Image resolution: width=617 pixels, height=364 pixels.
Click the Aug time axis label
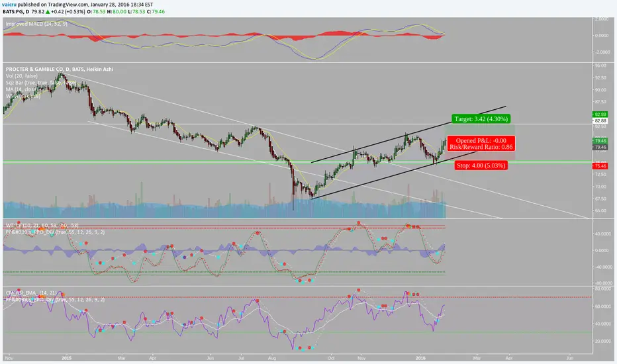271,358
